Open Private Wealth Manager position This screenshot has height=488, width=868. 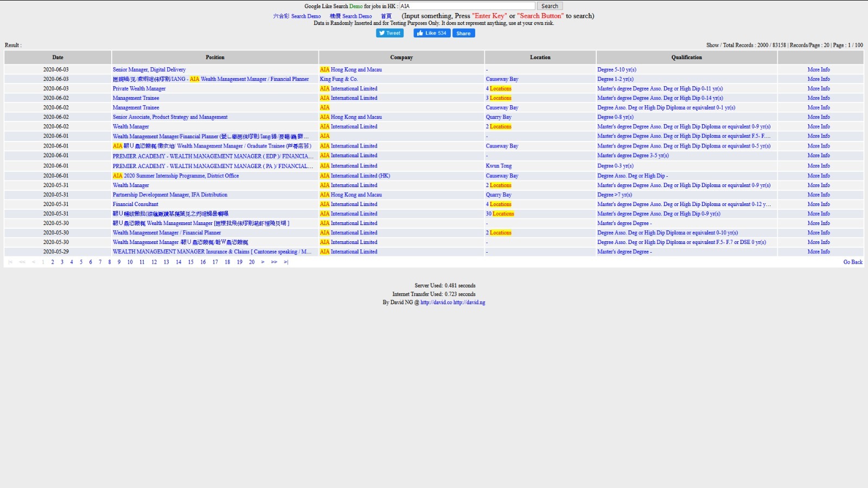point(139,88)
